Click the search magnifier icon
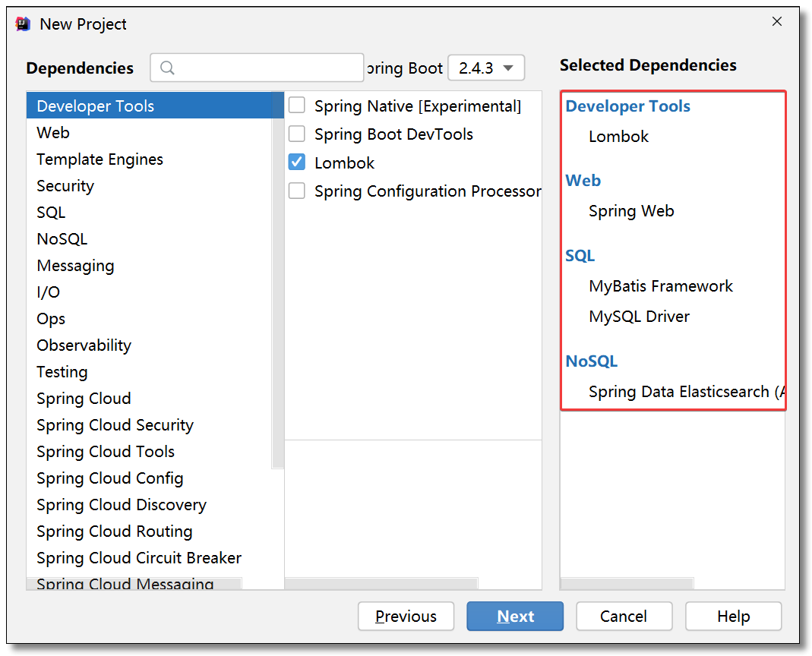 [167, 68]
